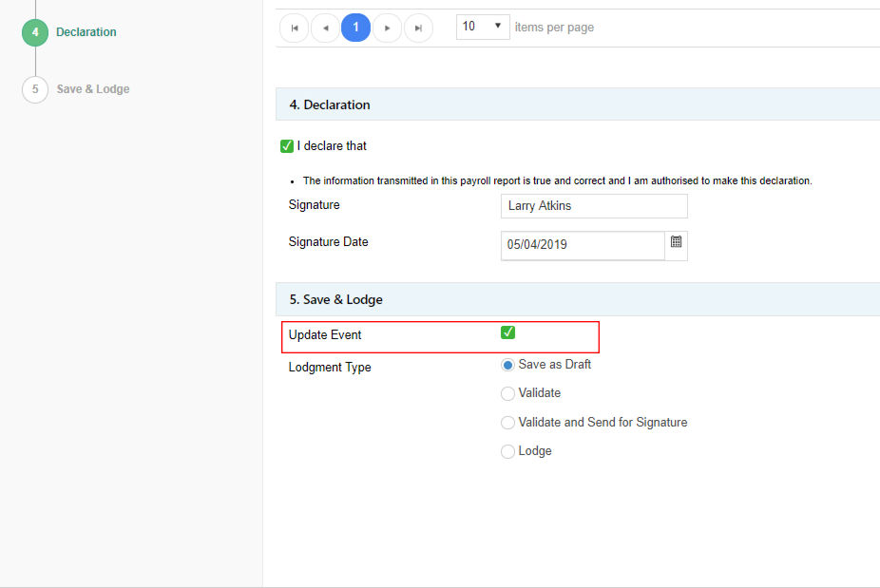The width and height of the screenshot is (880, 588).
Task: Choose the Validate lodgment type
Action: pos(507,393)
